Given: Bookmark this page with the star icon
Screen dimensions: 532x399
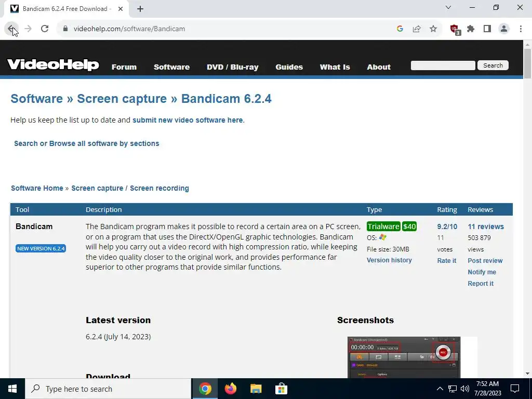Looking at the screenshot, I should click(433, 29).
